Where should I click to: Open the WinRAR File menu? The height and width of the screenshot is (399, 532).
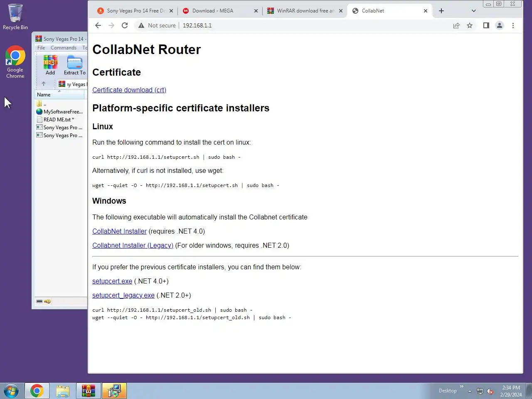point(41,48)
